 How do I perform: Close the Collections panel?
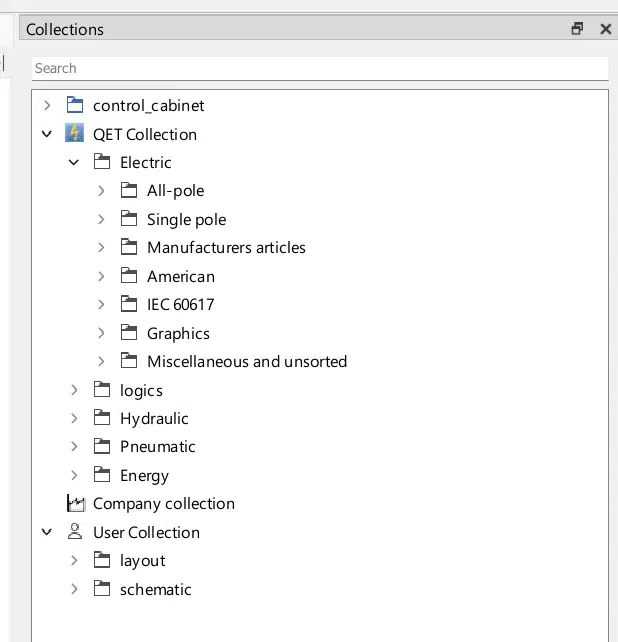[605, 29]
